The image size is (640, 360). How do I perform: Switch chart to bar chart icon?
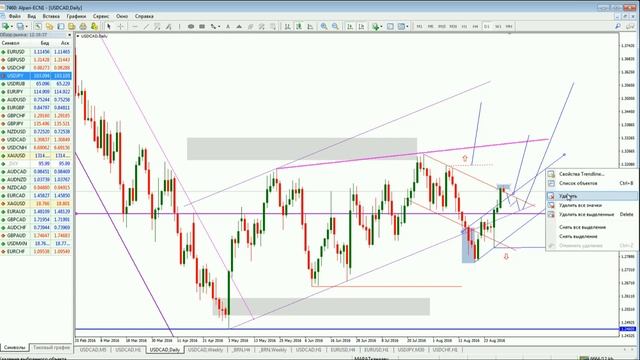coord(287,26)
